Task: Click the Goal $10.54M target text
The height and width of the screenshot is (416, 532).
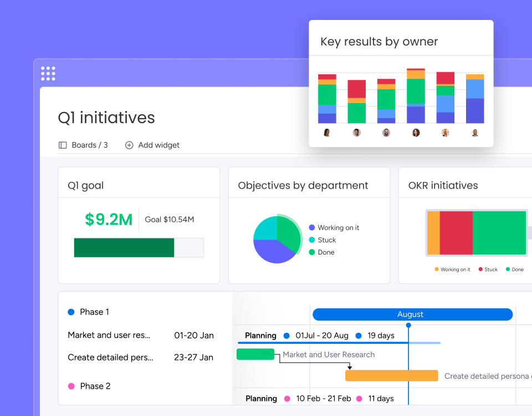Action: (170, 220)
